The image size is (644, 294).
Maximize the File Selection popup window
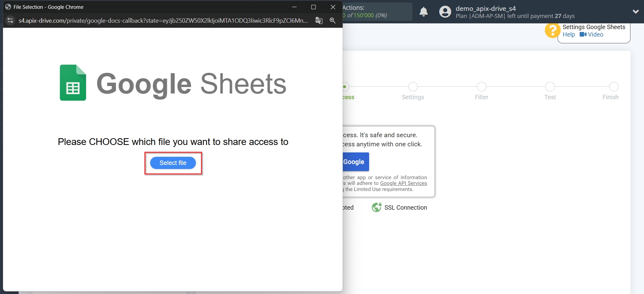point(314,7)
